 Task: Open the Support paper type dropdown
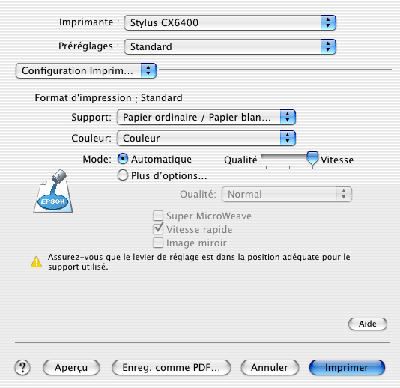click(x=206, y=117)
